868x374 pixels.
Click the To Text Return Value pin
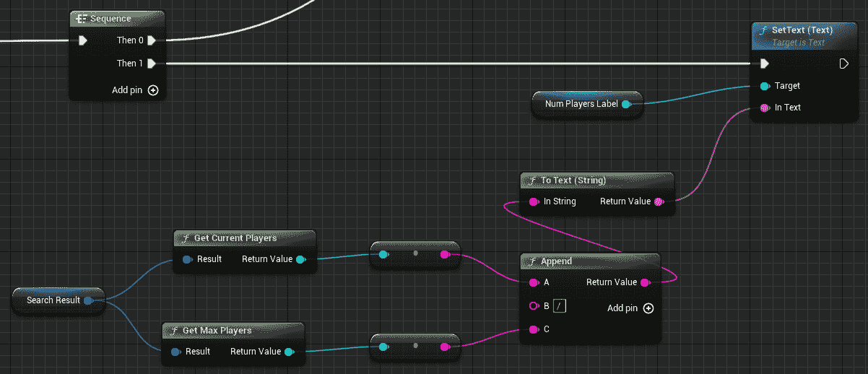658,201
